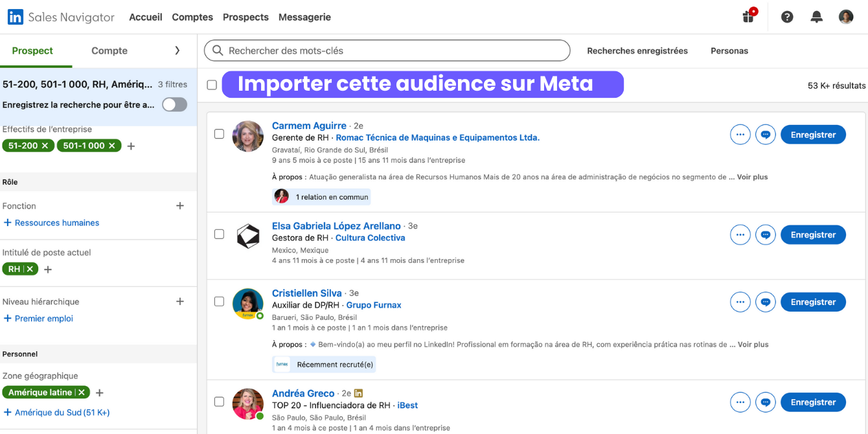This screenshot has height=434, width=868.
Task: Collapse filter panel with chevron arrow
Action: (177, 51)
